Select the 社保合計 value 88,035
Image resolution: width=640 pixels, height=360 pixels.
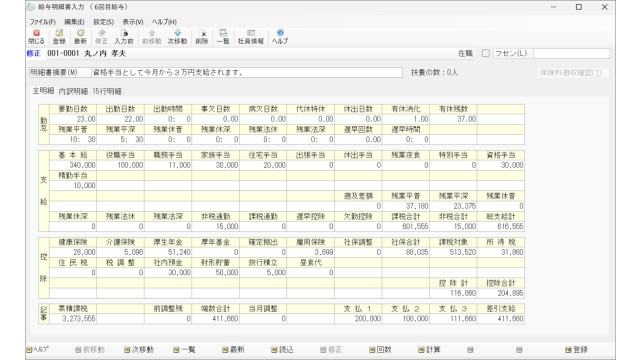click(406, 252)
